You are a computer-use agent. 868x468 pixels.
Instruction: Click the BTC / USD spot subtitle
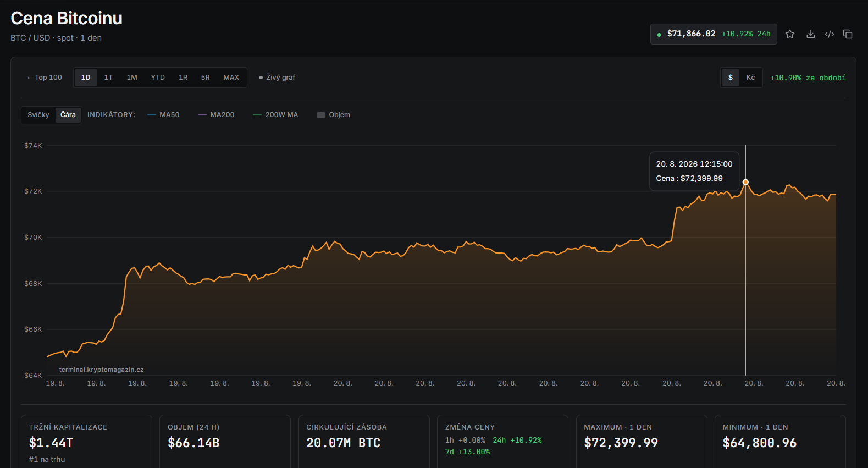click(56, 38)
